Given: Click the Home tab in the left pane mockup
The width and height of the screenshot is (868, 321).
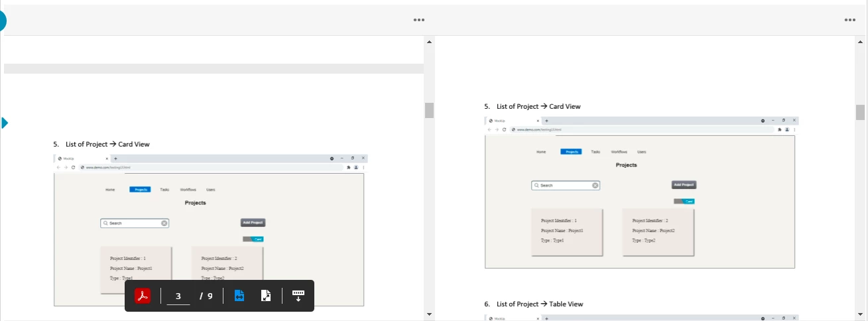Looking at the screenshot, I should tap(110, 190).
